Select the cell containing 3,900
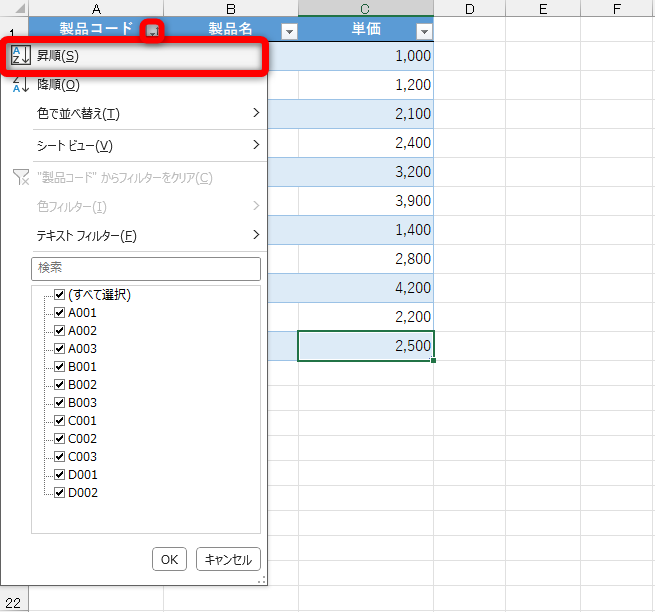Viewport: 655px width, 612px height. coord(366,201)
